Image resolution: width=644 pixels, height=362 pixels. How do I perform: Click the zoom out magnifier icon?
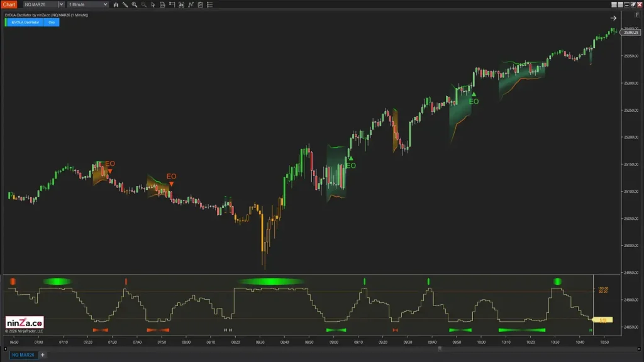pos(144,4)
